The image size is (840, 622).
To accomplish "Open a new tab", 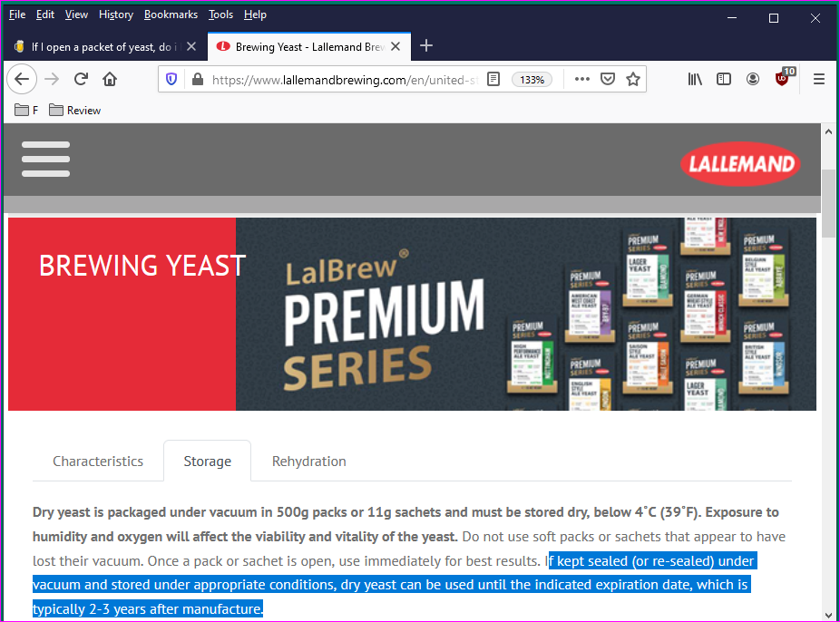I will (x=426, y=46).
